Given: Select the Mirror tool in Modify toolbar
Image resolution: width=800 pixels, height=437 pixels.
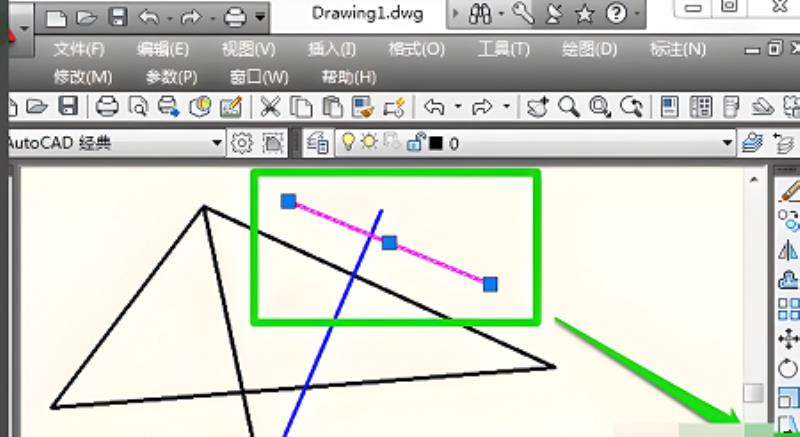Looking at the screenshot, I should pos(789,250).
